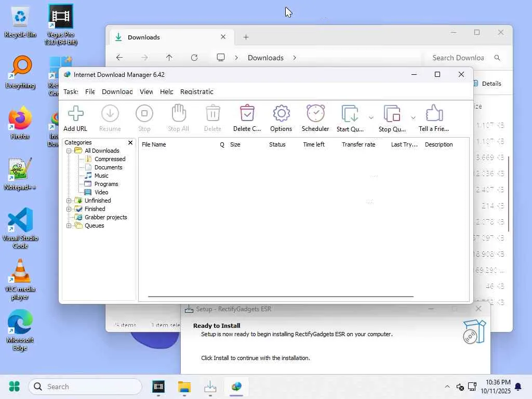This screenshot has height=399, width=532.
Task: Open the Downloads menu in IDM
Action: tap(117, 91)
